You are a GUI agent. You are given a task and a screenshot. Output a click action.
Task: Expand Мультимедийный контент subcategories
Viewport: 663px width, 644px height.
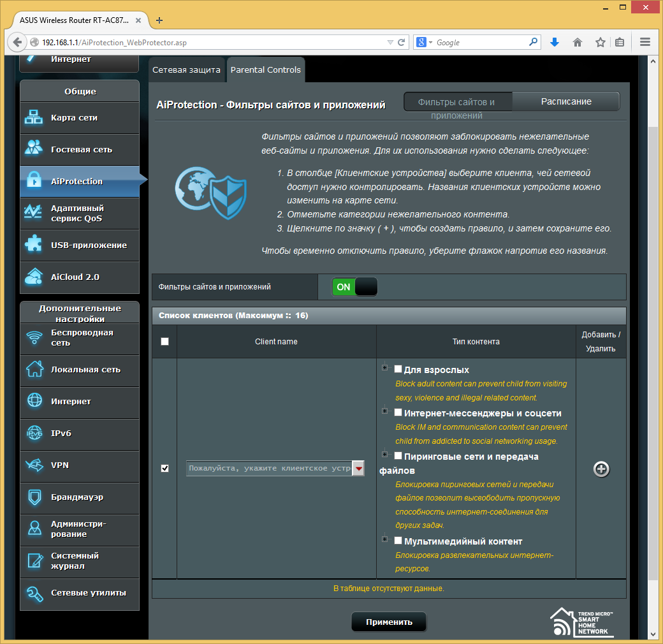[384, 539]
